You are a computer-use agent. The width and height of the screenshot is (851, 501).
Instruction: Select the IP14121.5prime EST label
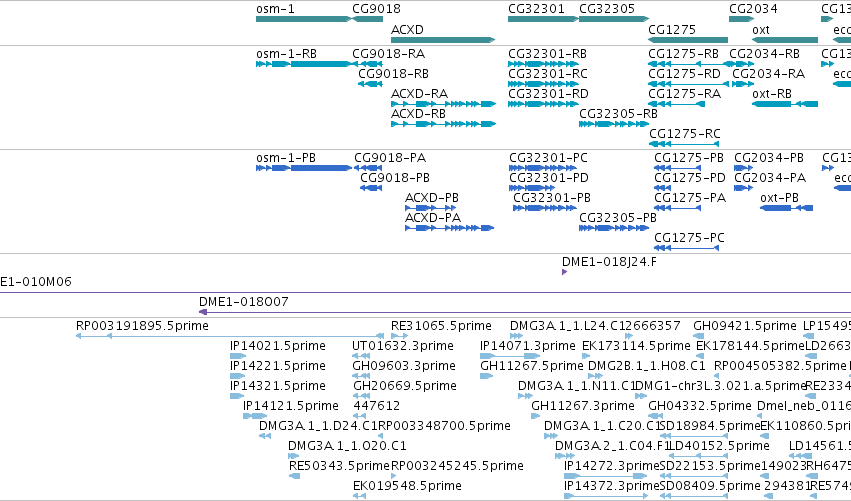pos(291,406)
